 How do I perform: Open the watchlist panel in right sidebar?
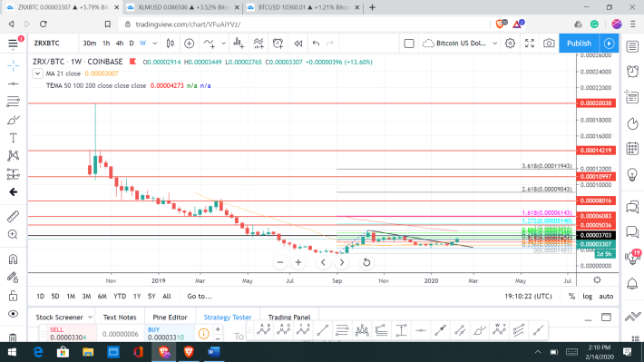click(x=632, y=46)
